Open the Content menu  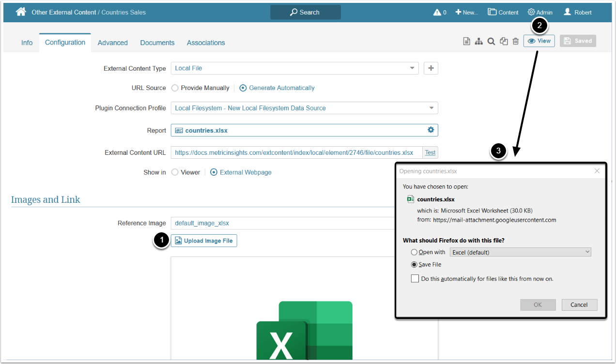pyautogui.click(x=503, y=12)
